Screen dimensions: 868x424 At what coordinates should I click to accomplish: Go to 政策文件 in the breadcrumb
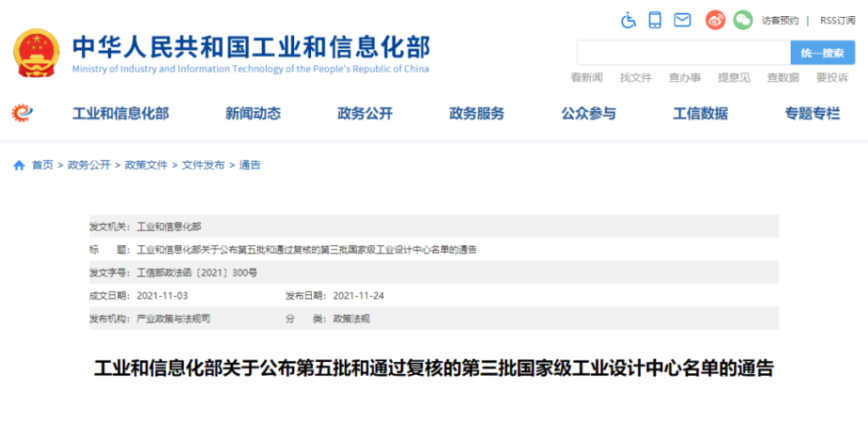click(146, 165)
